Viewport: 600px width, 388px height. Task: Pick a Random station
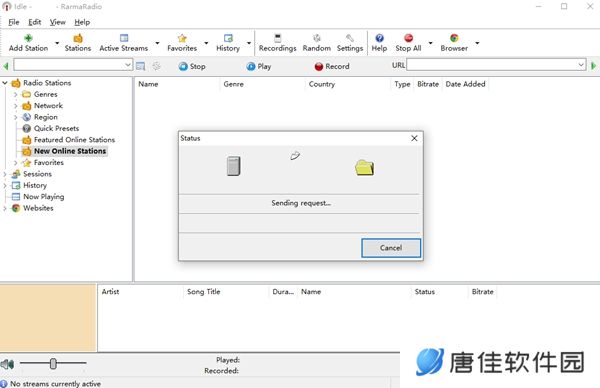point(316,43)
